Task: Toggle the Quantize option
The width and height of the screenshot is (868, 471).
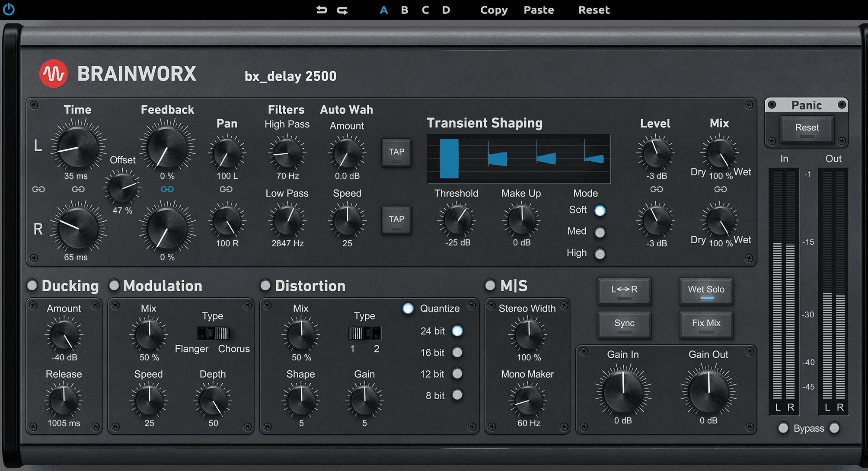Action: tap(408, 309)
